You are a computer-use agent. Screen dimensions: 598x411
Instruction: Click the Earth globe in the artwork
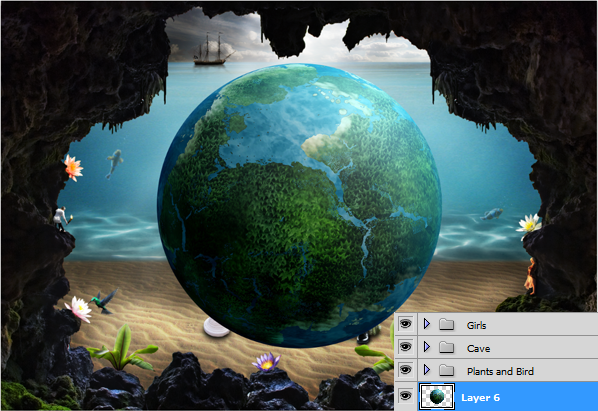300,205
